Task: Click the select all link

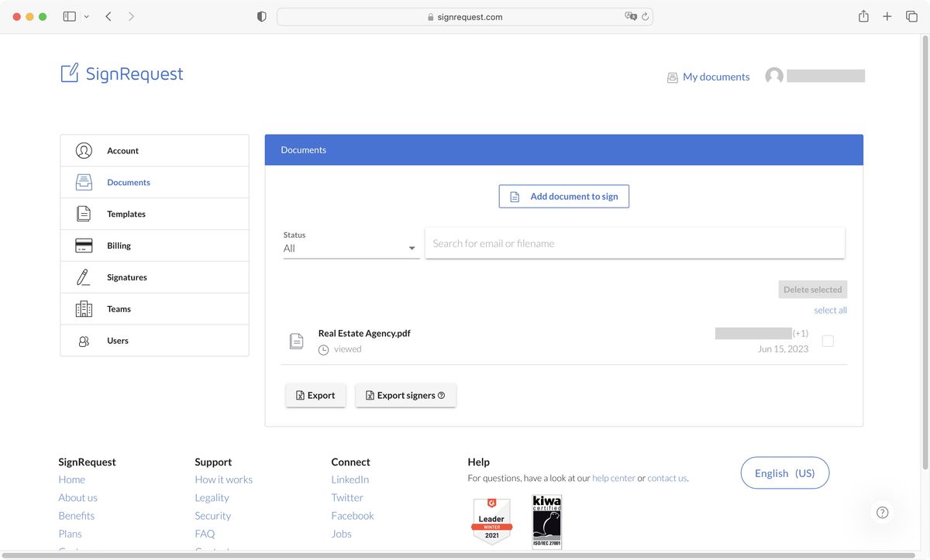Action: (830, 311)
